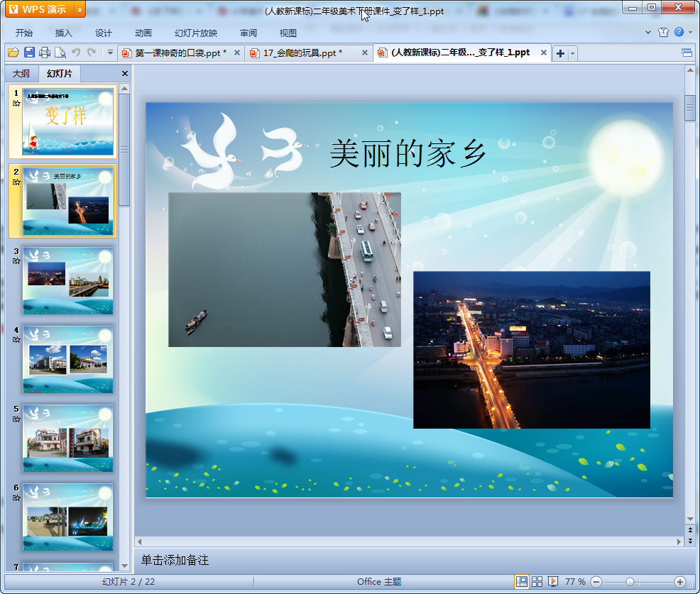Add a new document tab with plus icon

point(560,53)
